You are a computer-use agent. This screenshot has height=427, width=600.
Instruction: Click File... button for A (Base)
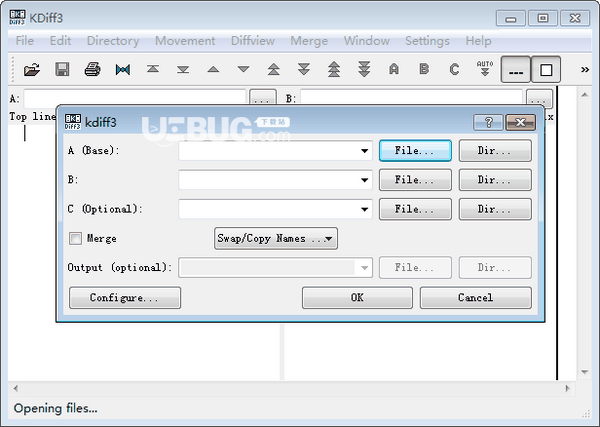(415, 150)
